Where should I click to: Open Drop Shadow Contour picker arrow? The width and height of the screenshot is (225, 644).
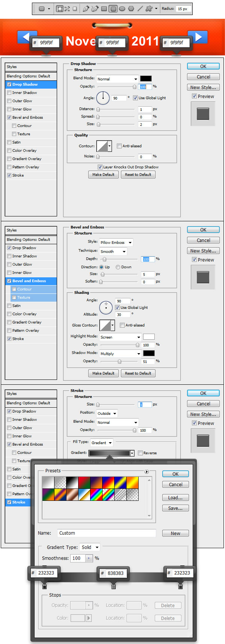(x=110, y=146)
